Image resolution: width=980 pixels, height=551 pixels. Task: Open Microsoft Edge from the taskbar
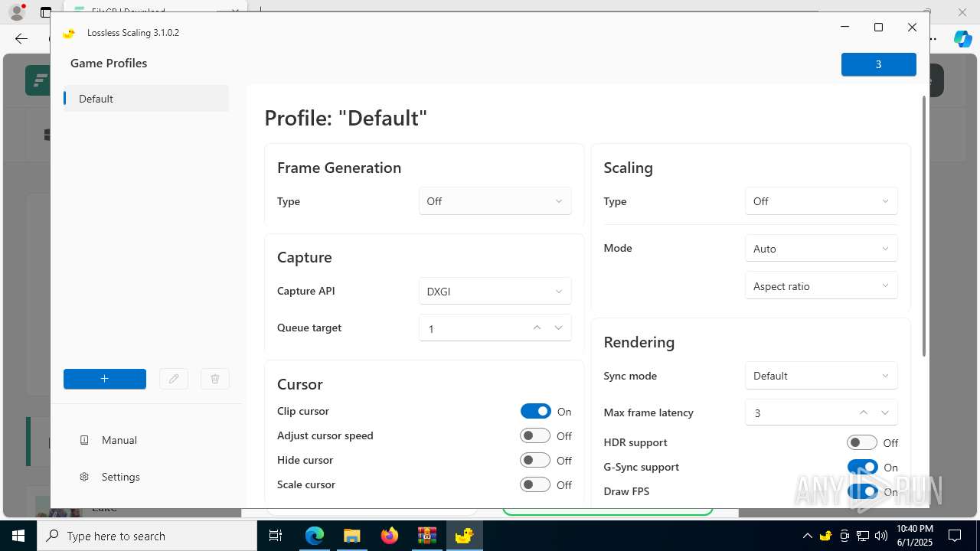pyautogui.click(x=315, y=536)
